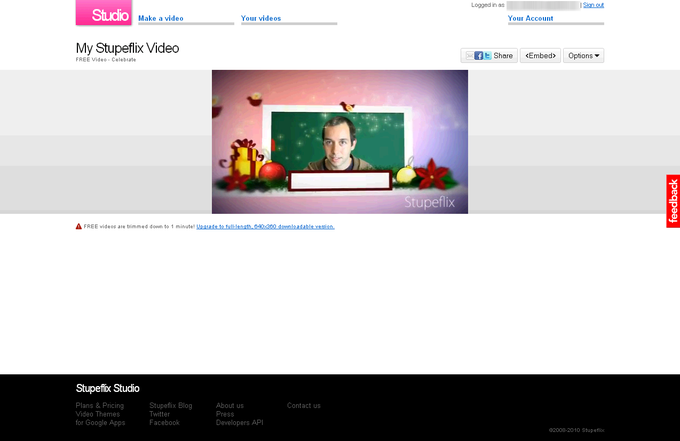The image size is (680, 441).
Task: Go to Your Account tab
Action: click(530, 18)
